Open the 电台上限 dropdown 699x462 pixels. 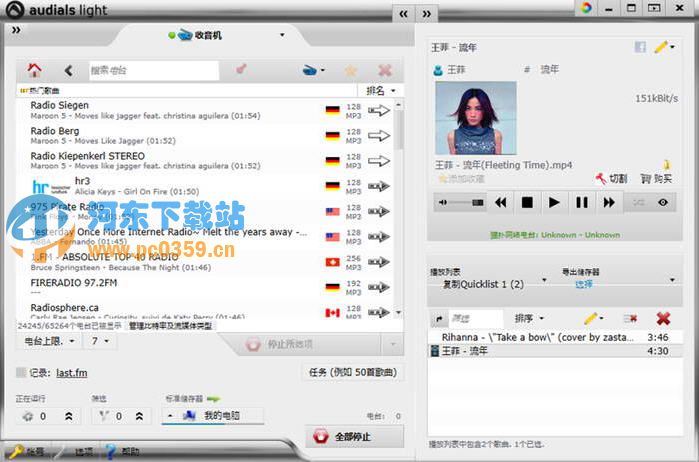pyautogui.click(x=49, y=341)
